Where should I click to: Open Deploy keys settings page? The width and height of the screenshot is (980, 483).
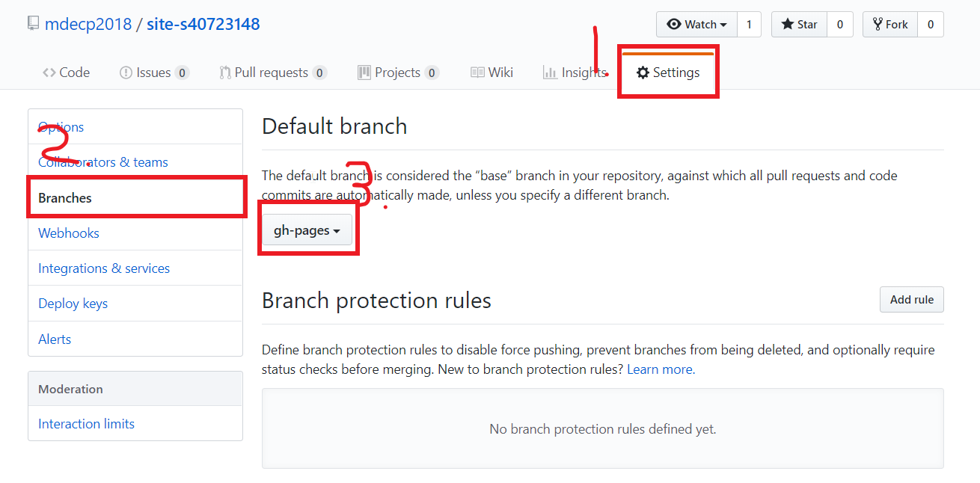click(73, 304)
